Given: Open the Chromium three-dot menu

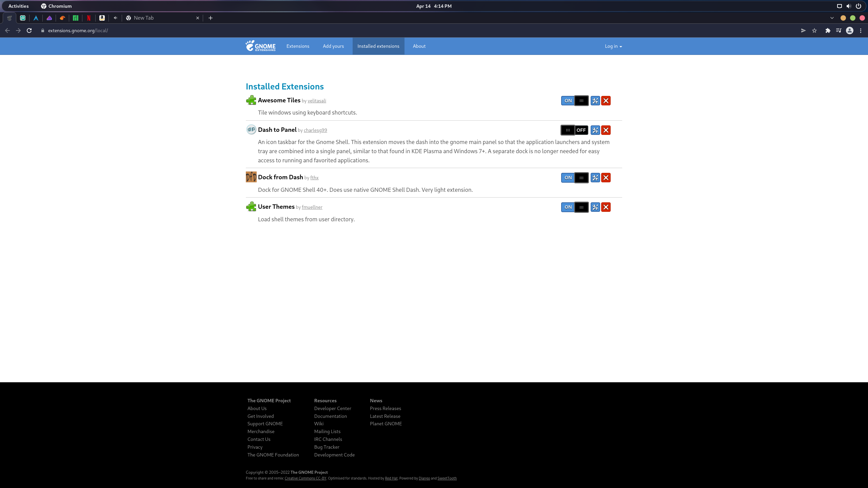Looking at the screenshot, I should (861, 30).
